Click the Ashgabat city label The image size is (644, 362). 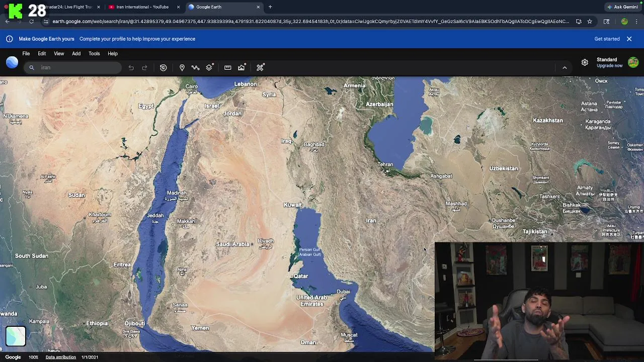pyautogui.click(x=441, y=176)
